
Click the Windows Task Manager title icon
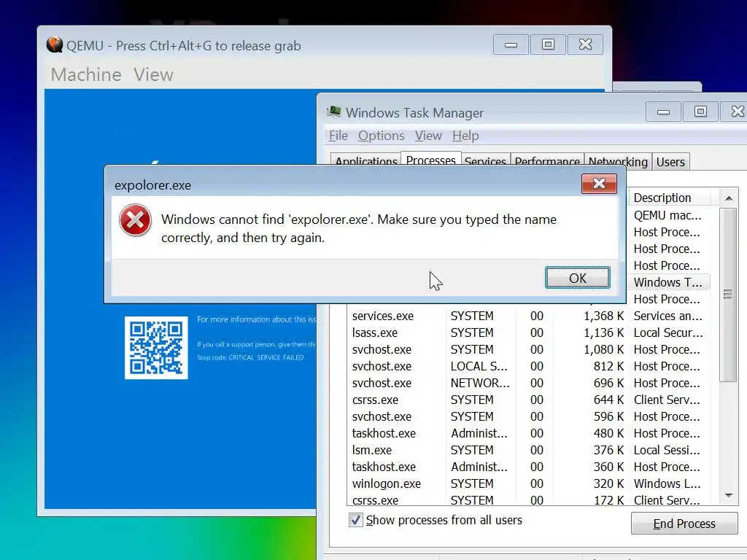[334, 112]
